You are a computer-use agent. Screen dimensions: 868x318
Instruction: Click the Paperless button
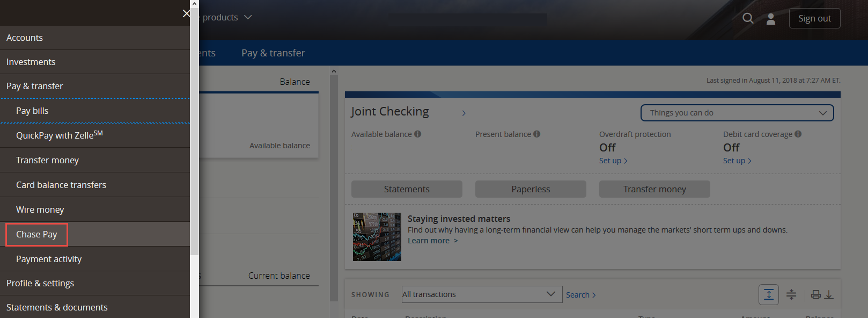pyautogui.click(x=531, y=189)
